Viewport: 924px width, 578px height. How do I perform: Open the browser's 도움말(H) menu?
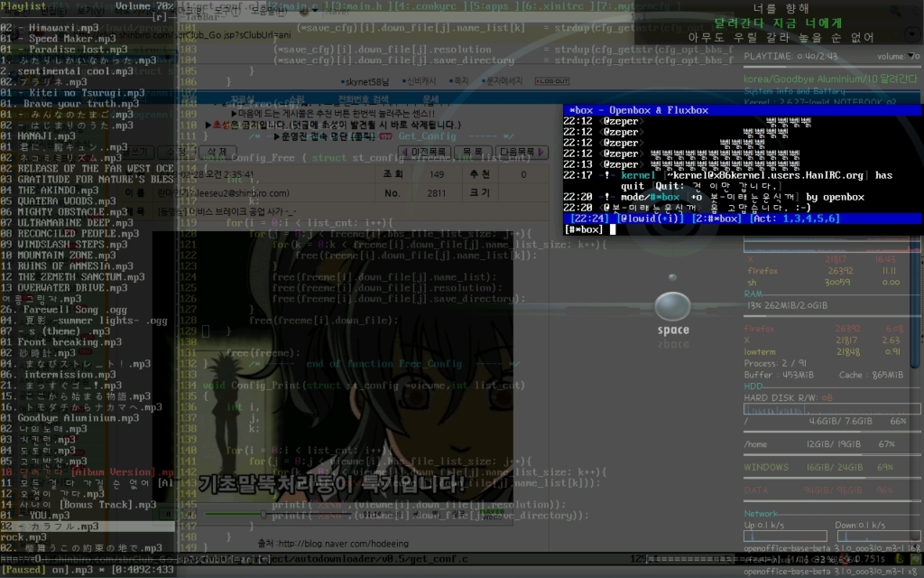(269, 11)
